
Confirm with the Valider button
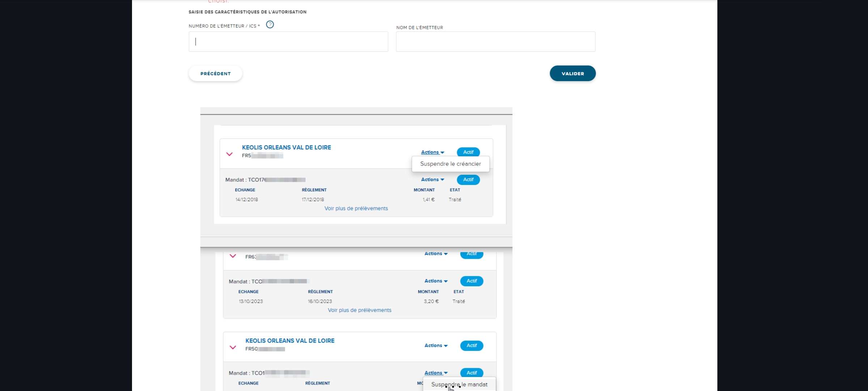tap(573, 73)
